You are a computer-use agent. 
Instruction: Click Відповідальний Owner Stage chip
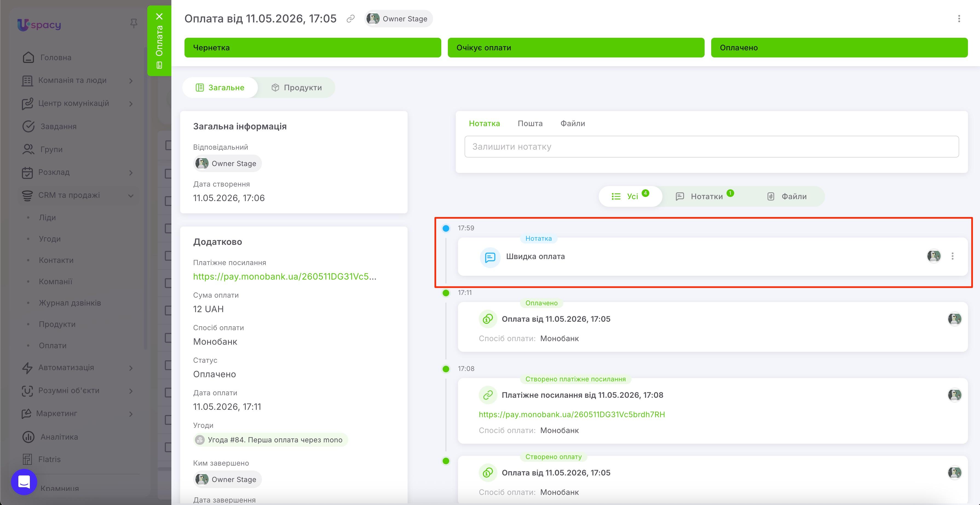click(x=227, y=164)
